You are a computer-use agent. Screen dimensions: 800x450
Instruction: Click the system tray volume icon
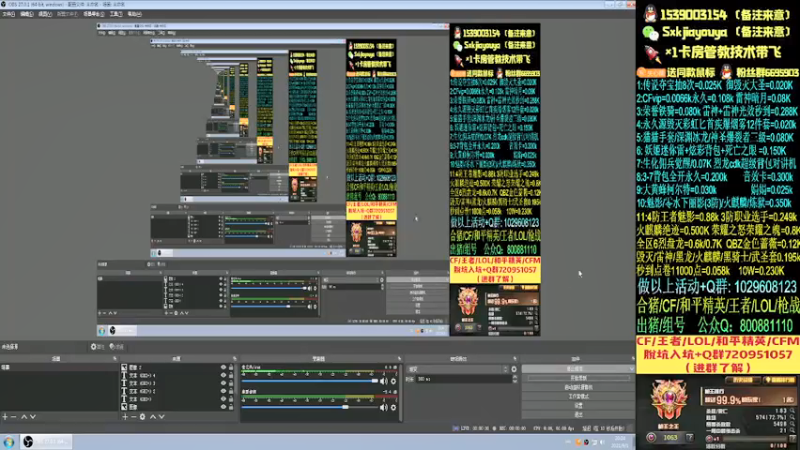pos(602,442)
